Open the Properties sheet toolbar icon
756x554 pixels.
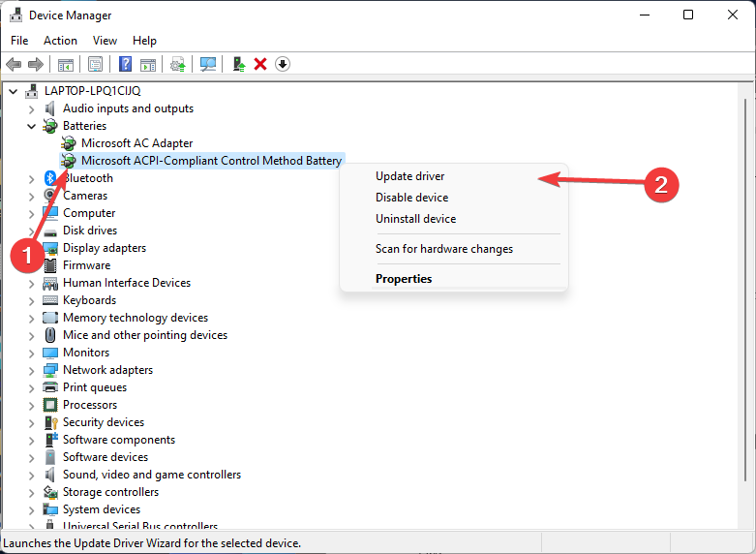click(95, 64)
